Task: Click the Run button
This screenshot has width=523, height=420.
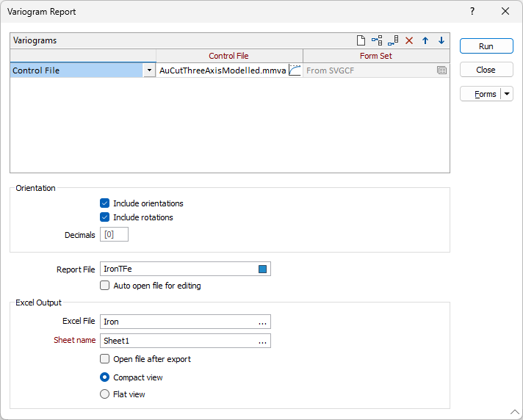Action: pyautogui.click(x=486, y=46)
